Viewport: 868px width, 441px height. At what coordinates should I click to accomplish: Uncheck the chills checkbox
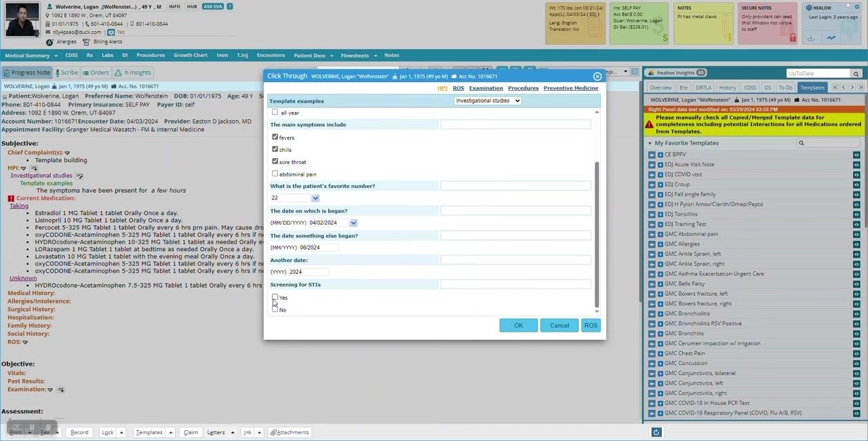275,149
